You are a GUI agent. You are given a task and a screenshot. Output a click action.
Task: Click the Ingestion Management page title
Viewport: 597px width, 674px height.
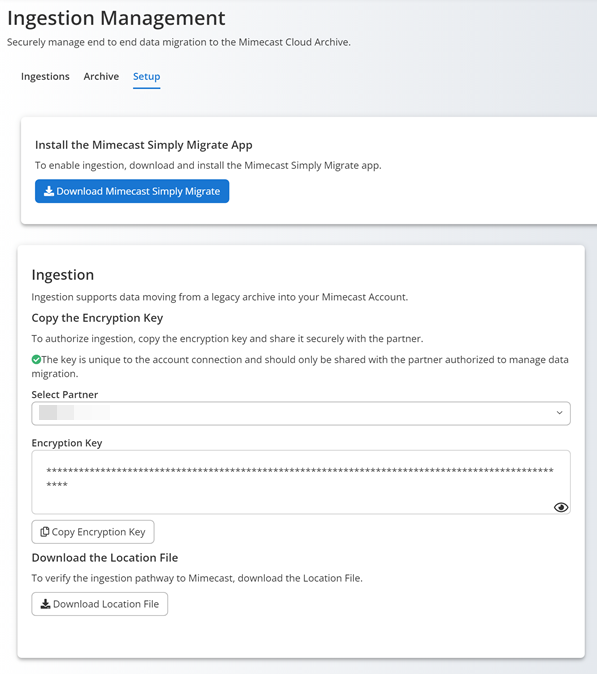click(x=116, y=18)
